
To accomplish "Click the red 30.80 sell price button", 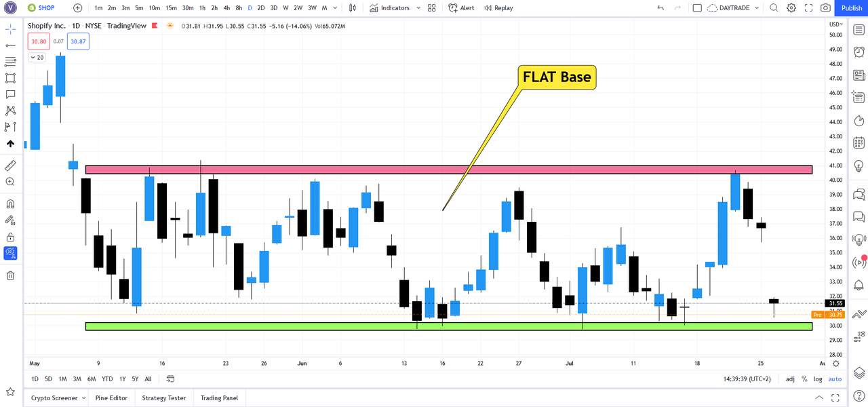I will 39,41.
